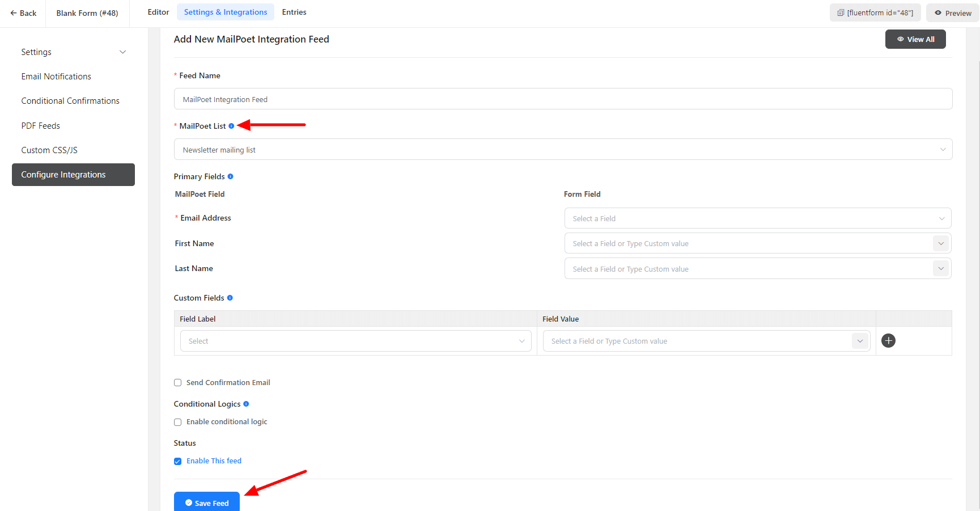
Task: Click the Custom Fields info icon
Action: coord(230,298)
